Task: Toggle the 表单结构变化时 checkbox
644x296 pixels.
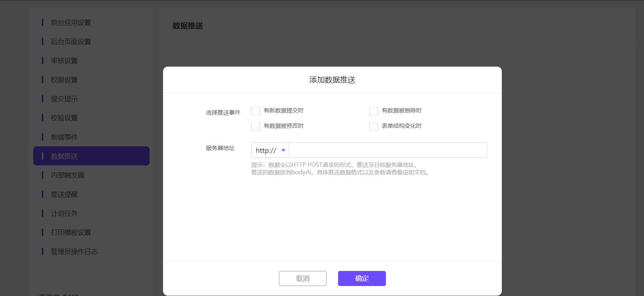Action: 374,127
